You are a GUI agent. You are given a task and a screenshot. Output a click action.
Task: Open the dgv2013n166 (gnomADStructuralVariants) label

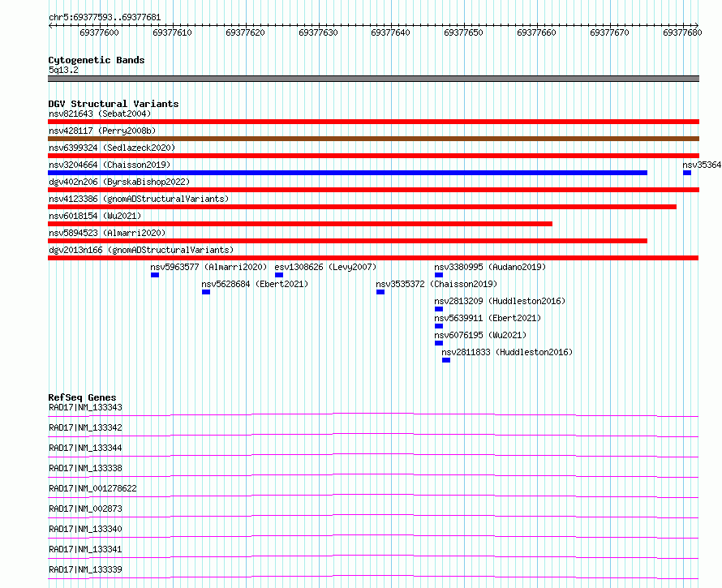point(141,250)
